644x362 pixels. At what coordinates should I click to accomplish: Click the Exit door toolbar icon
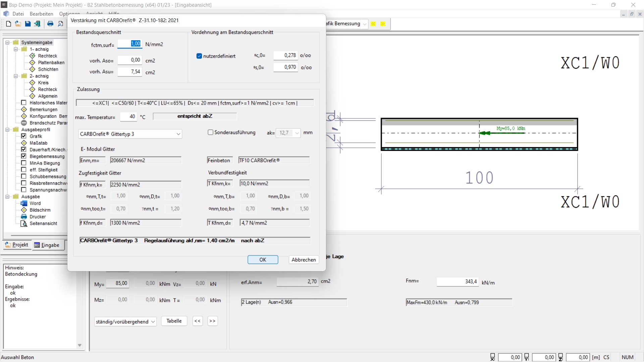tap(37, 24)
